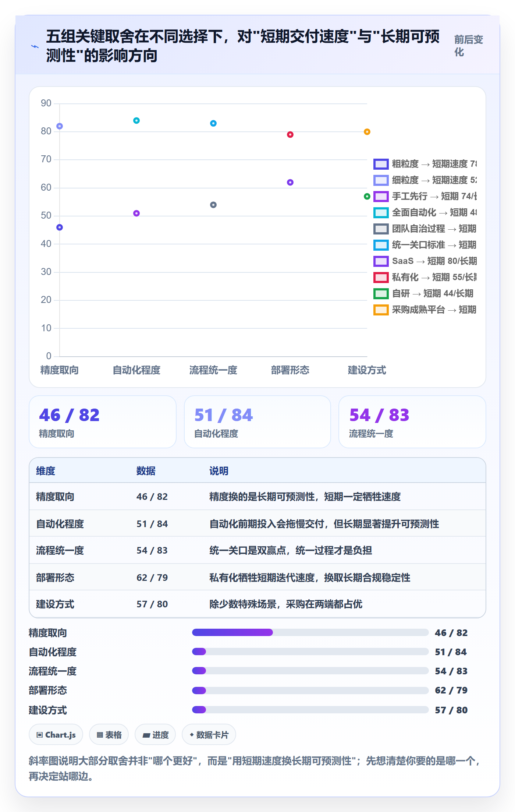Select the 表格 tag
Viewport: 515px width, 812px height.
click(x=109, y=735)
